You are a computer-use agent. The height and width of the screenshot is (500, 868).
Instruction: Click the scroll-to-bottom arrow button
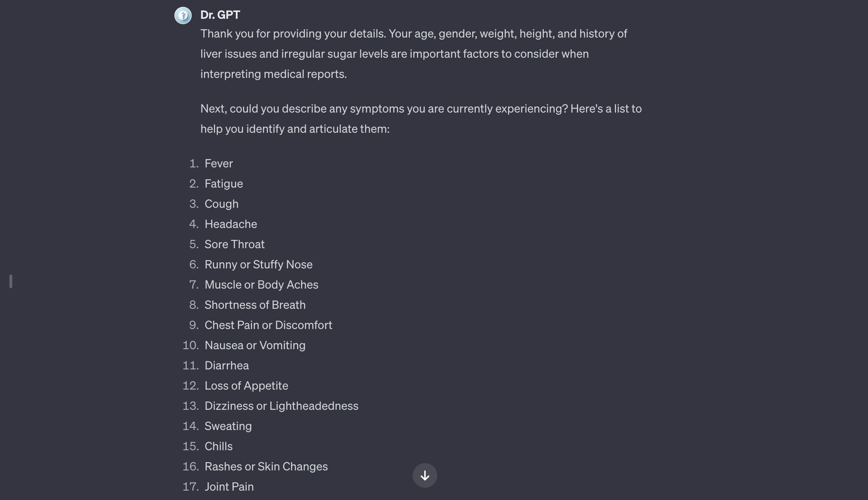(425, 475)
